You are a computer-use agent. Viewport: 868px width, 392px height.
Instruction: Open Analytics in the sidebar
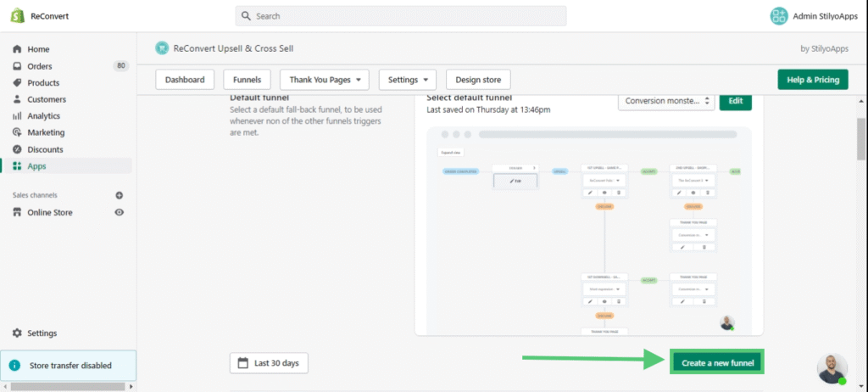43,116
